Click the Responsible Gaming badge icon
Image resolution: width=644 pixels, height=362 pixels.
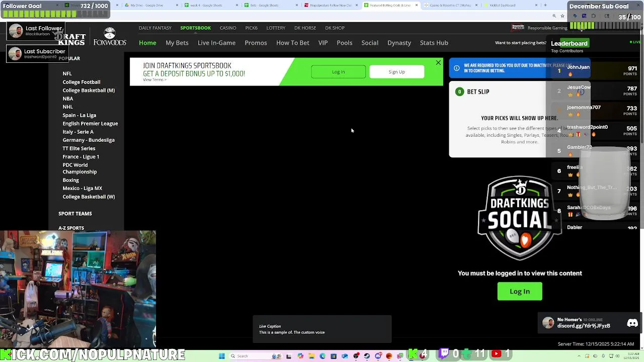tap(518, 28)
